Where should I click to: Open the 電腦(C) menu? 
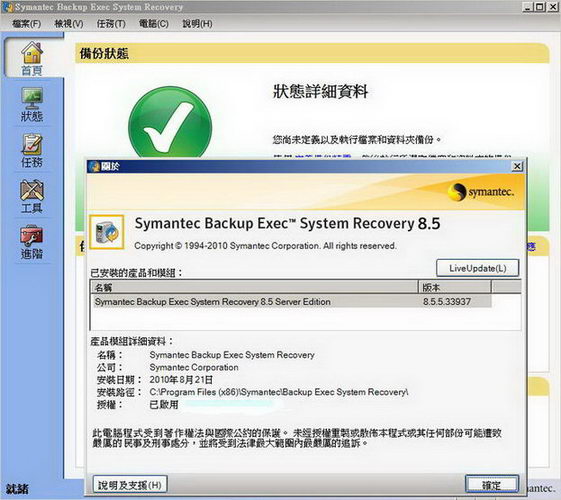click(154, 24)
